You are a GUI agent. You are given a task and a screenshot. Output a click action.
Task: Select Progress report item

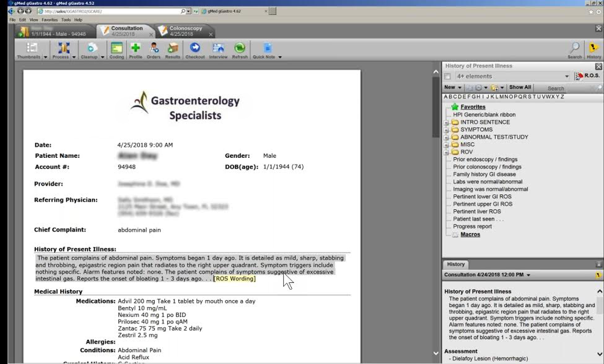click(x=472, y=227)
